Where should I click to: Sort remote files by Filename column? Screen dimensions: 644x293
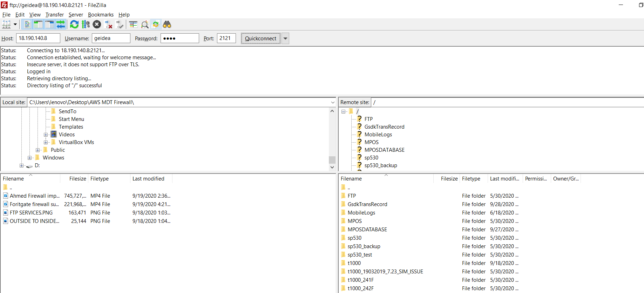pyautogui.click(x=386, y=179)
